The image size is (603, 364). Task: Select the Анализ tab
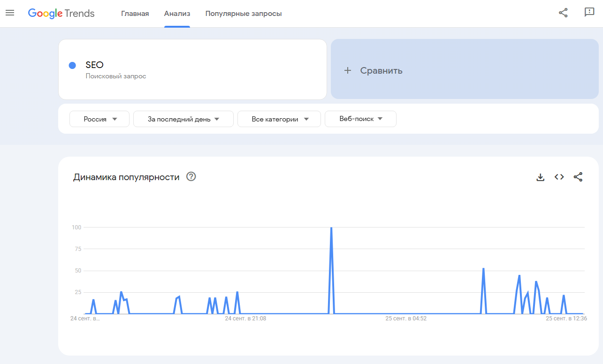[177, 14]
